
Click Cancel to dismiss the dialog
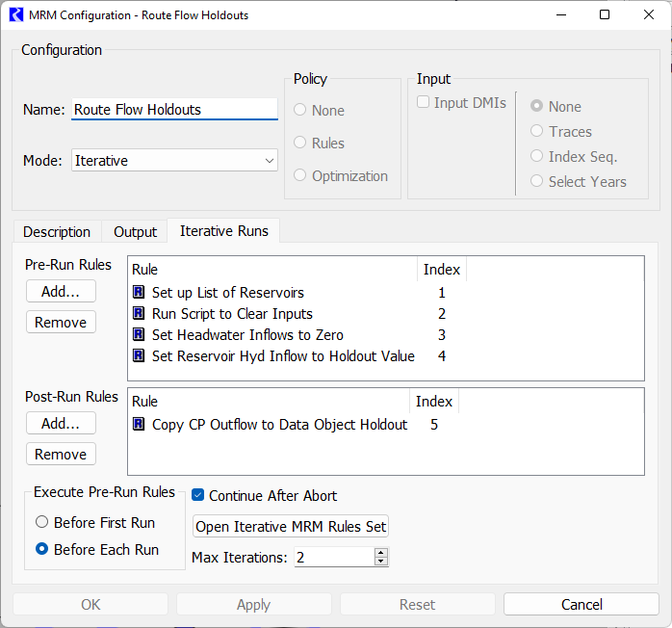[582, 605]
